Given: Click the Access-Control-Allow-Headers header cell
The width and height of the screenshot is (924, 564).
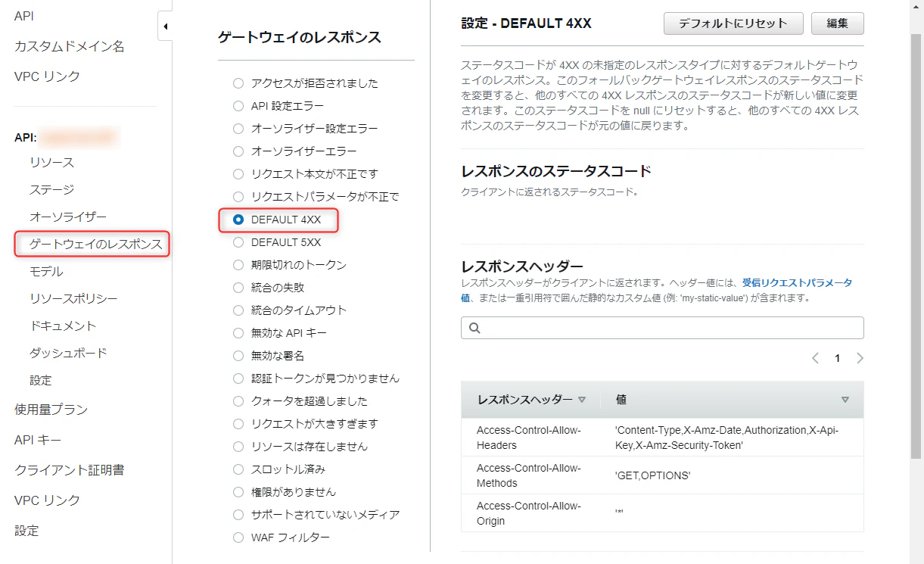Looking at the screenshot, I should pos(530,438).
